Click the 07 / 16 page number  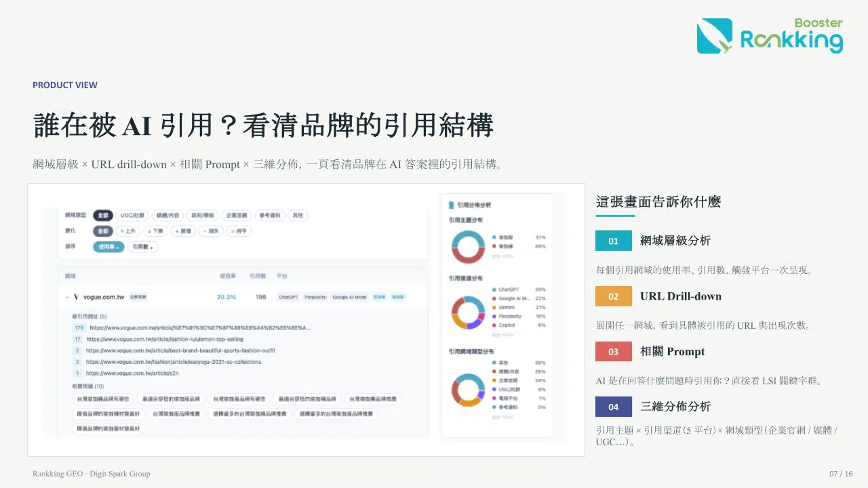pos(841,474)
